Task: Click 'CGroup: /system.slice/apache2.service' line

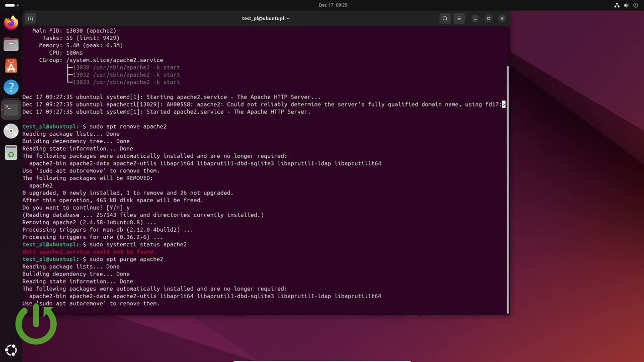Action: coord(101,60)
